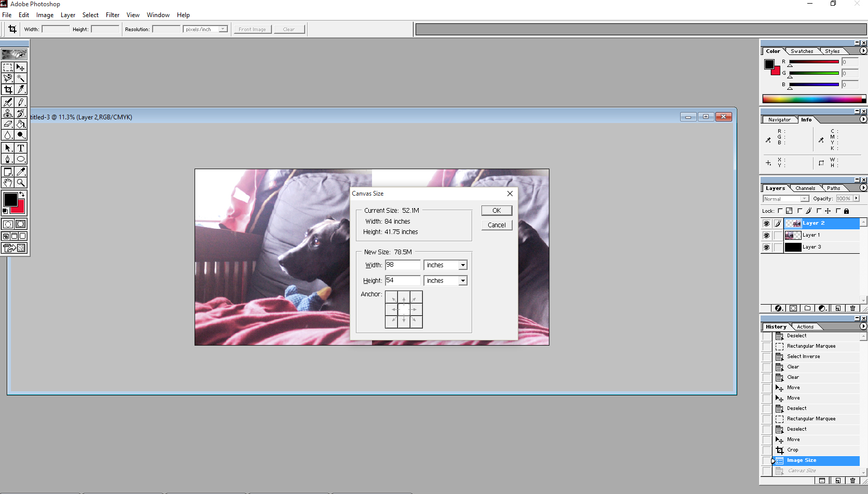Click the red R color slider
This screenshot has width=868, height=494.
[814, 62]
